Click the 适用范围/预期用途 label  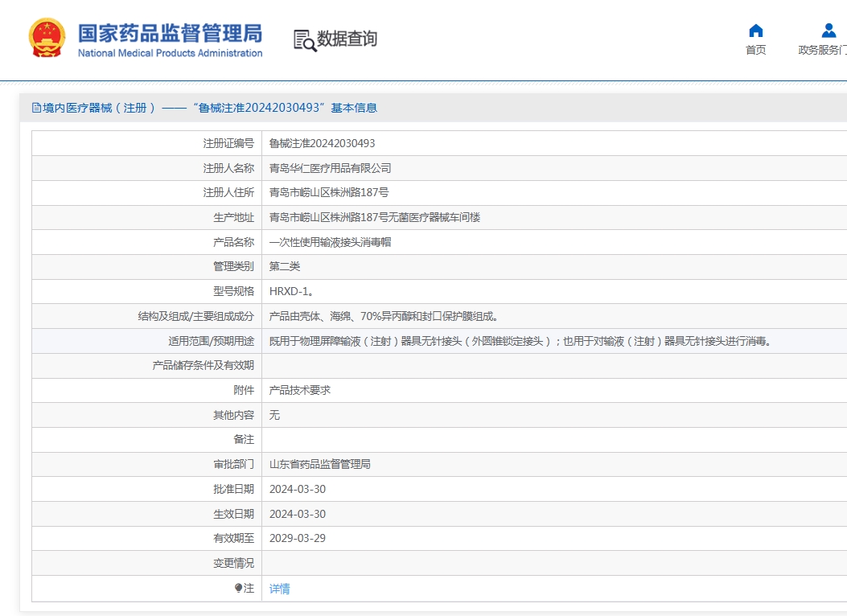(x=211, y=341)
